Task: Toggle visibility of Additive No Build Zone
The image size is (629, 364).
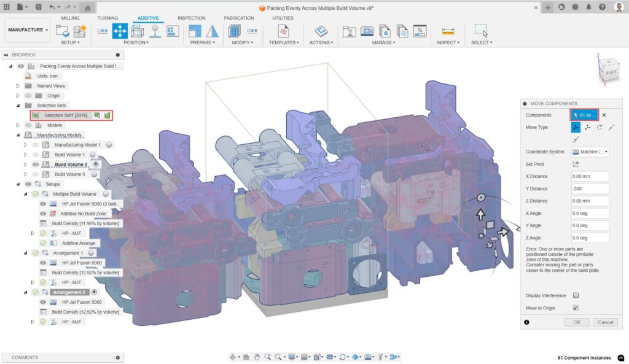Action: [43, 214]
